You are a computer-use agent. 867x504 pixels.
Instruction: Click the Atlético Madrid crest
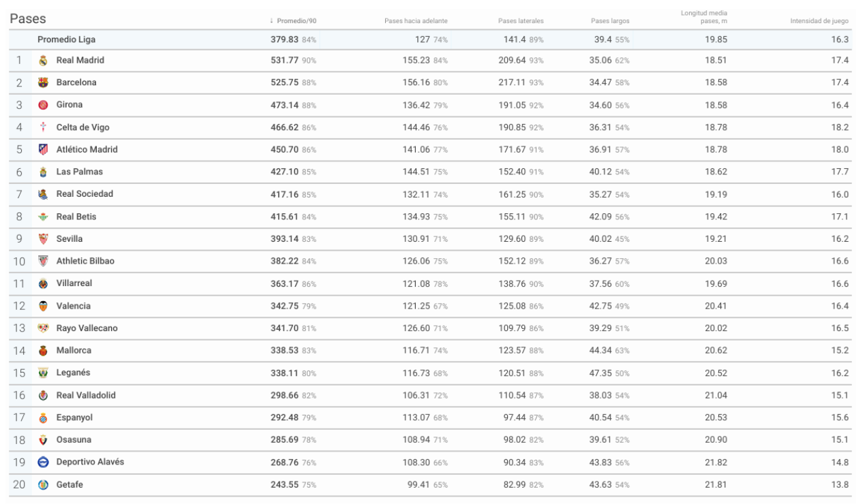(x=43, y=150)
